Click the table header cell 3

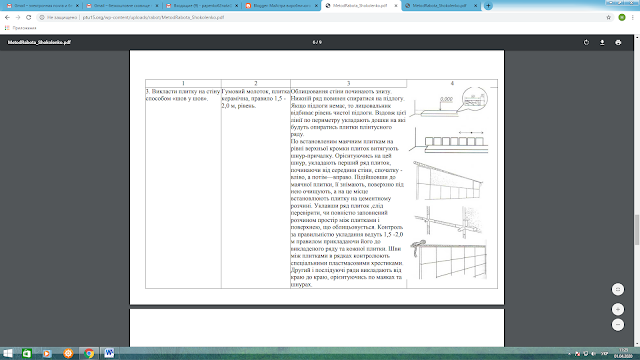coord(349,83)
